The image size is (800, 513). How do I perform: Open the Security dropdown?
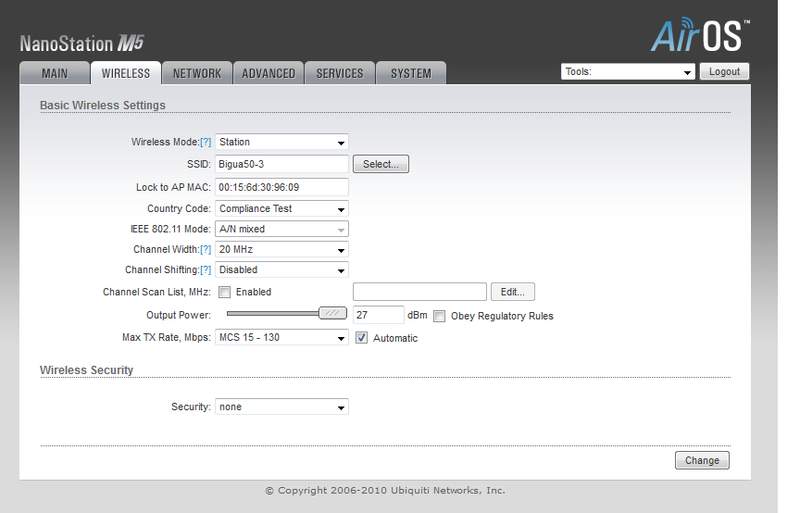tap(282, 407)
